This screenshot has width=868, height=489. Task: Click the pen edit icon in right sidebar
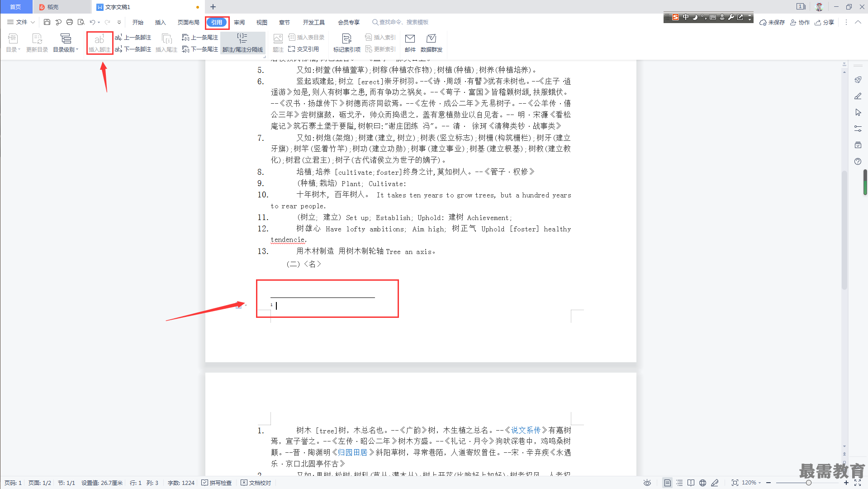coord(858,96)
